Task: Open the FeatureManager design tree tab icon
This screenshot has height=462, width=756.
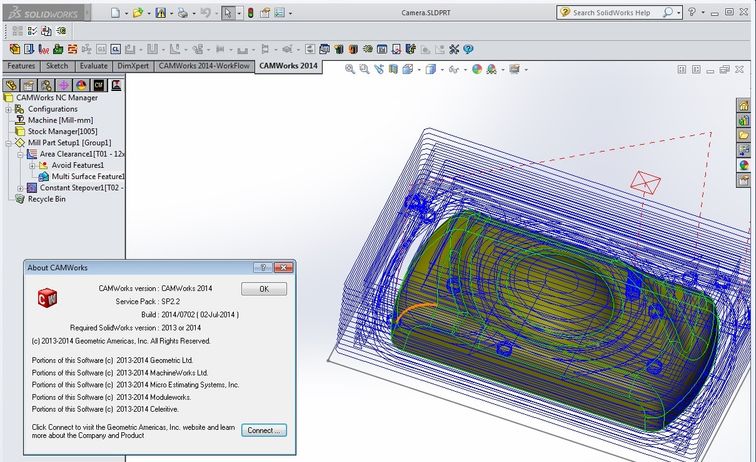Action: coord(11,85)
